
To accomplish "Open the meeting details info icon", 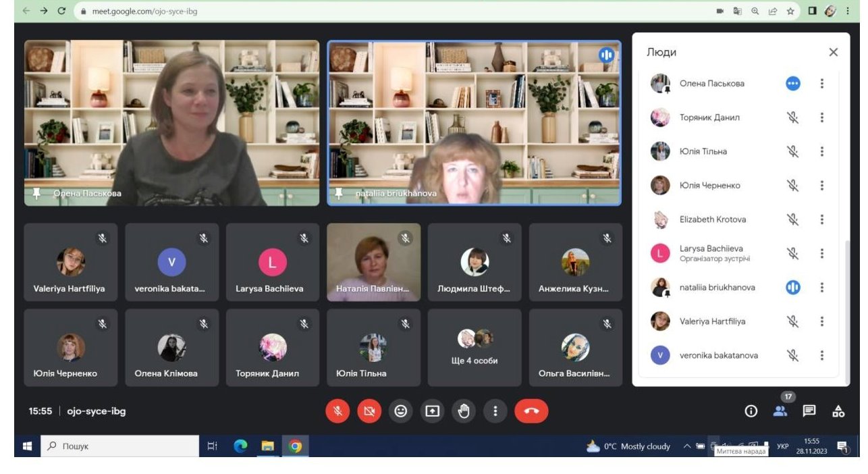I will pyautogui.click(x=751, y=411).
